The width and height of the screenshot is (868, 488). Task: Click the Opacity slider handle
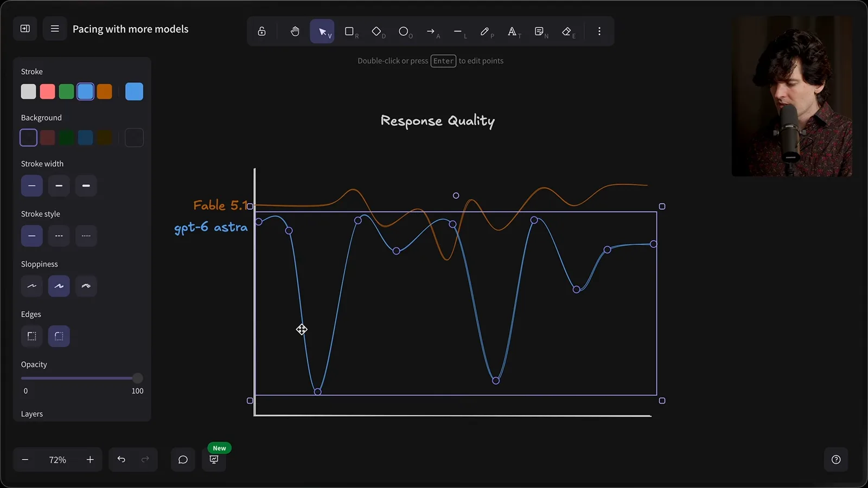(x=138, y=378)
